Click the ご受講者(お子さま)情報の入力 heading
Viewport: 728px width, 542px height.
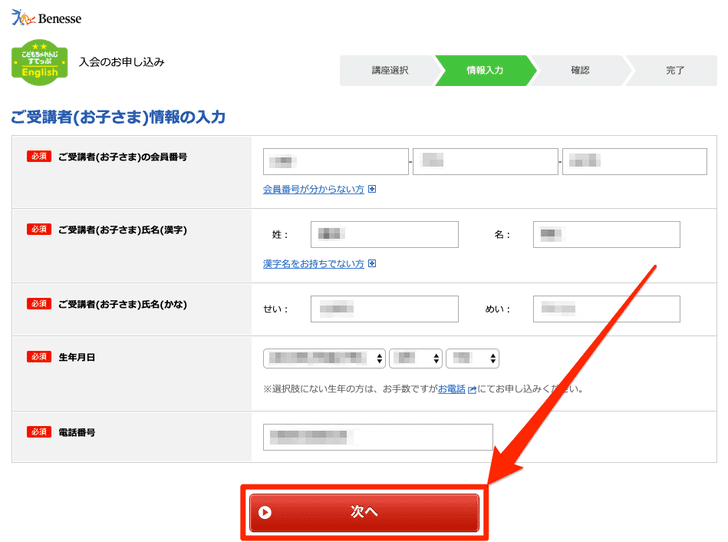point(118,117)
